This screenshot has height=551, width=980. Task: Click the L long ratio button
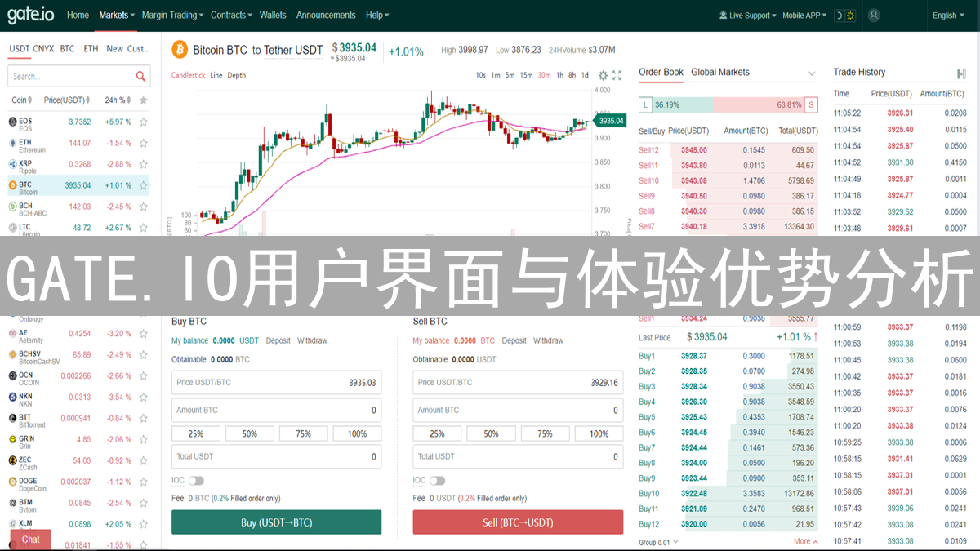[x=645, y=104]
